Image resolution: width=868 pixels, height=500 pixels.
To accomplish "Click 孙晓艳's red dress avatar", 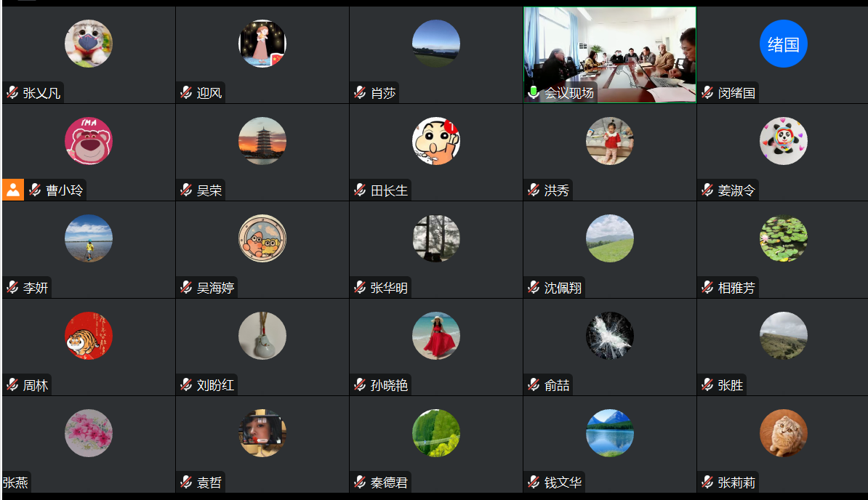I will tap(436, 336).
